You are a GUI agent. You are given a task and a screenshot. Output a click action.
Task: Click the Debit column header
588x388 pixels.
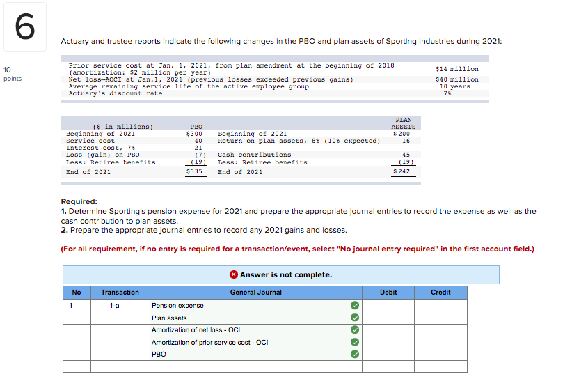[x=388, y=293]
